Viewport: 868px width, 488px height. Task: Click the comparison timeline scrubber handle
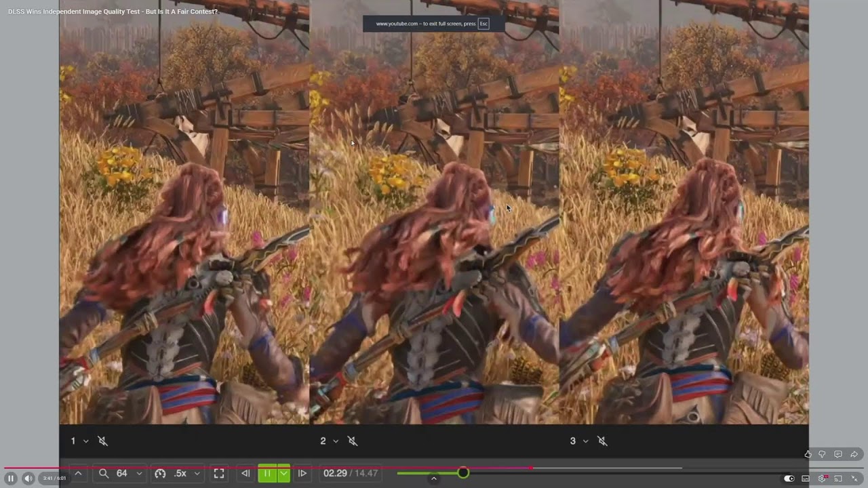click(462, 472)
